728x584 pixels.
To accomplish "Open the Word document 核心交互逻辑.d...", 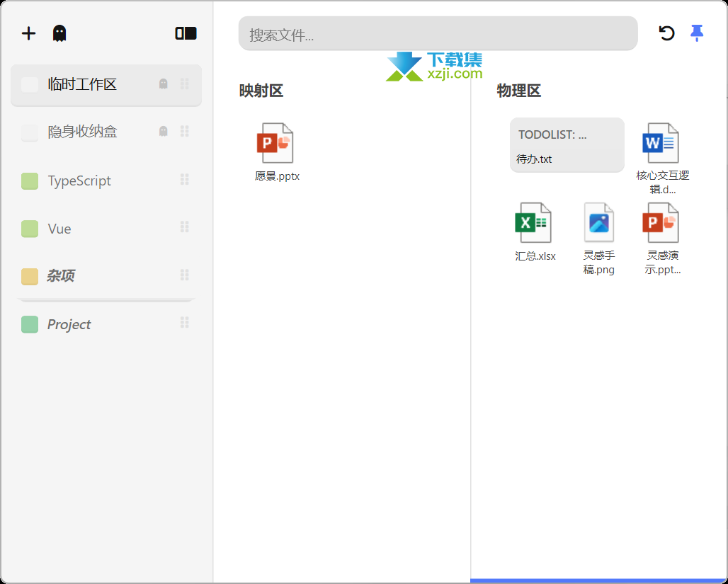I will pyautogui.click(x=661, y=143).
